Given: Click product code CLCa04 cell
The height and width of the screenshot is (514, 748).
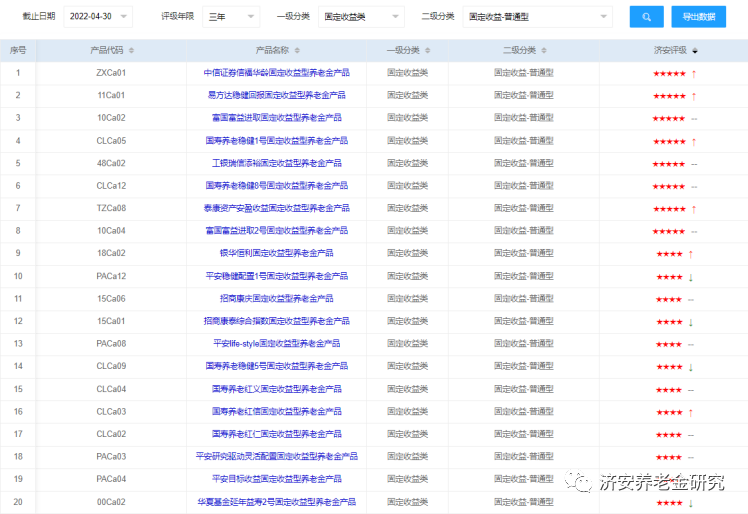Looking at the screenshot, I should pyautogui.click(x=111, y=389).
